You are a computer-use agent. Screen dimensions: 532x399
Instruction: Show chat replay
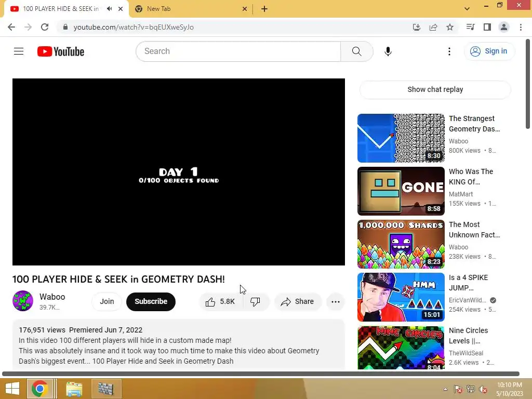(435, 89)
